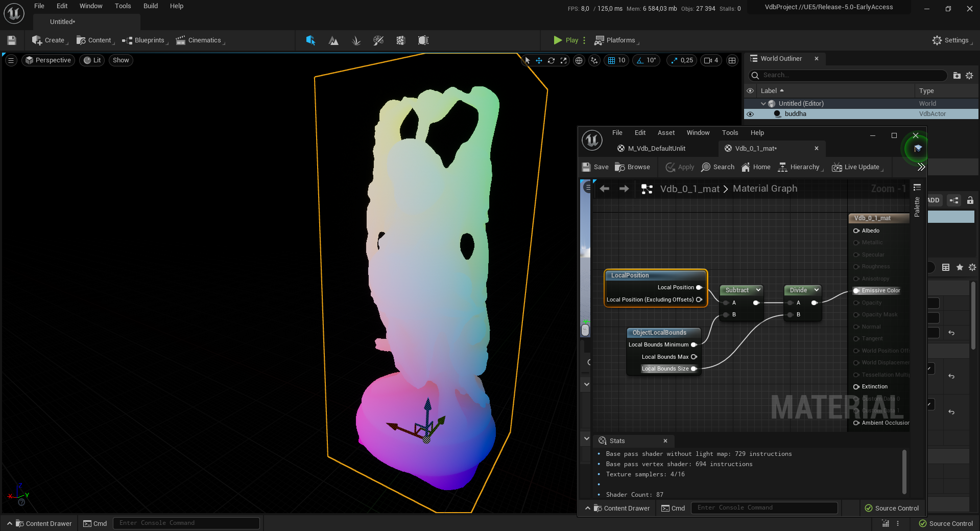Open the Tools menu in material editor

click(730, 133)
